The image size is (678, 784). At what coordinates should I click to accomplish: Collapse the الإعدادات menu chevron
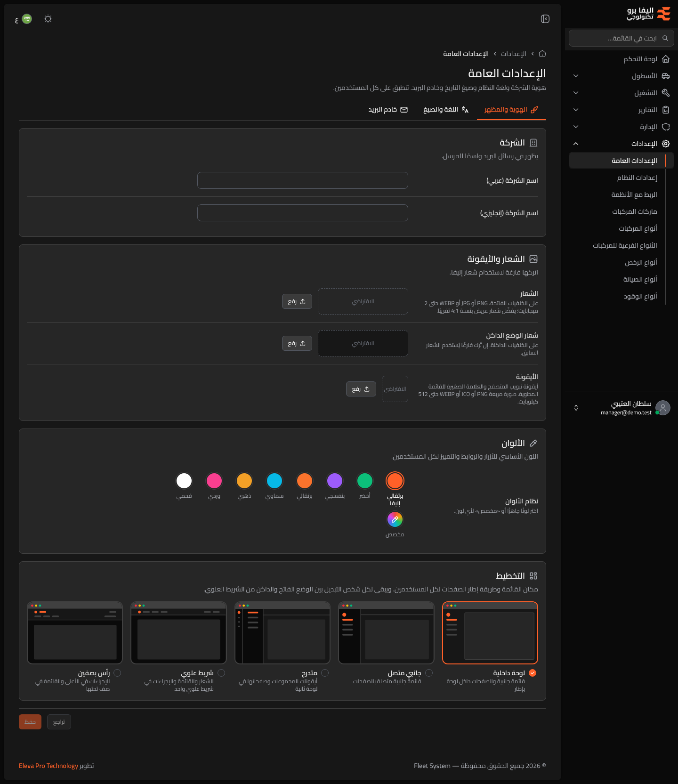576,144
